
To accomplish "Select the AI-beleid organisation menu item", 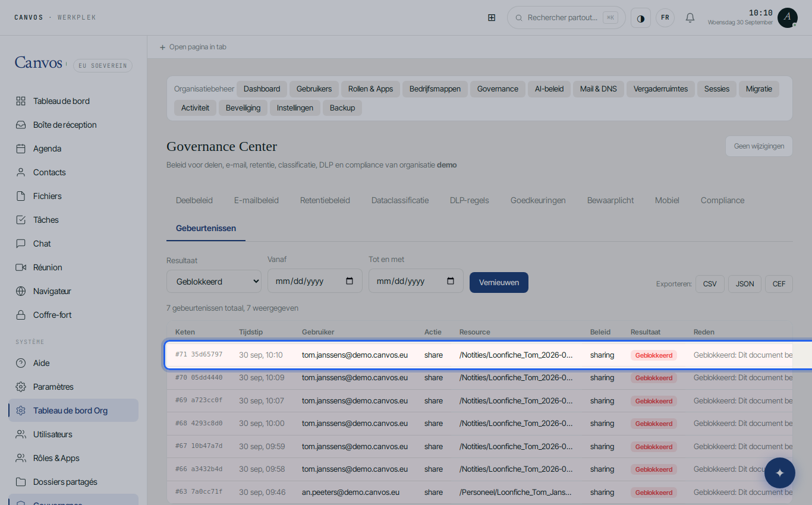I will [549, 89].
